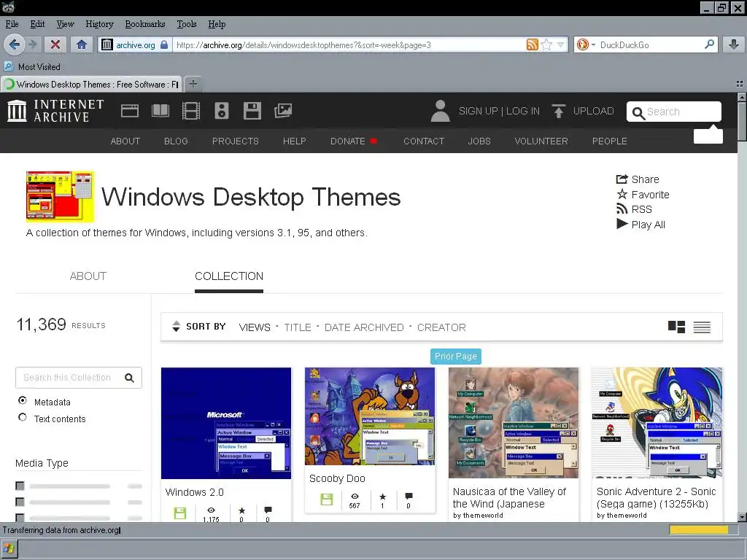Open the Sonic Adventure 2 thumbnail

coord(657,422)
